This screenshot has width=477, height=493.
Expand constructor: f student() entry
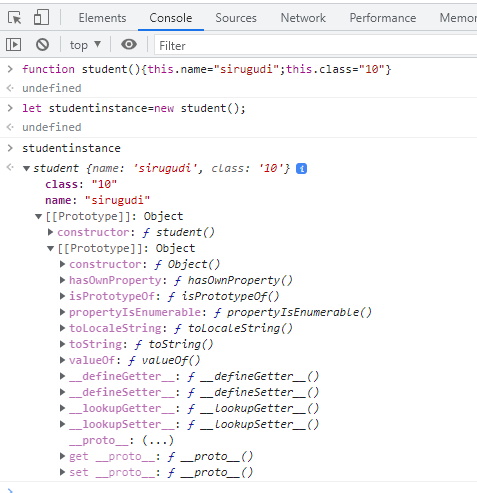(50, 232)
